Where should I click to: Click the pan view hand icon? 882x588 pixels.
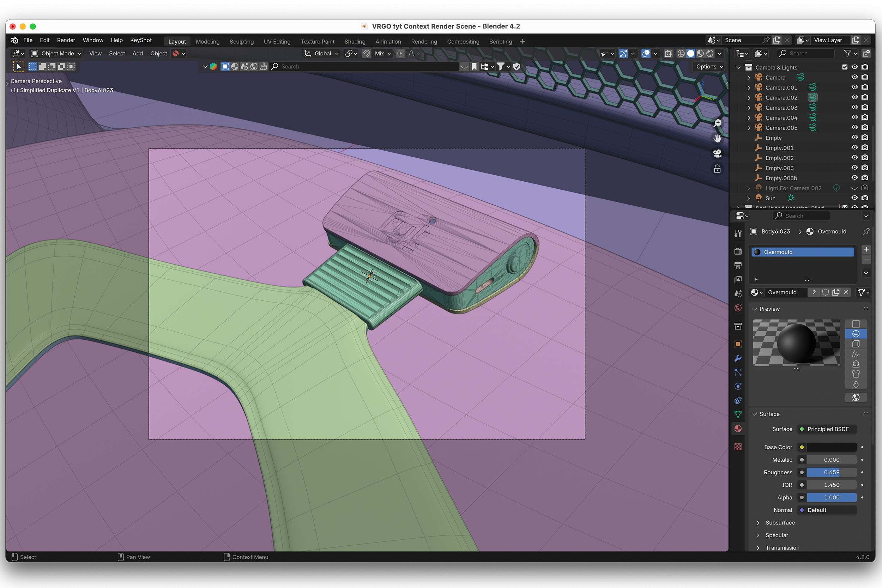[x=717, y=138]
